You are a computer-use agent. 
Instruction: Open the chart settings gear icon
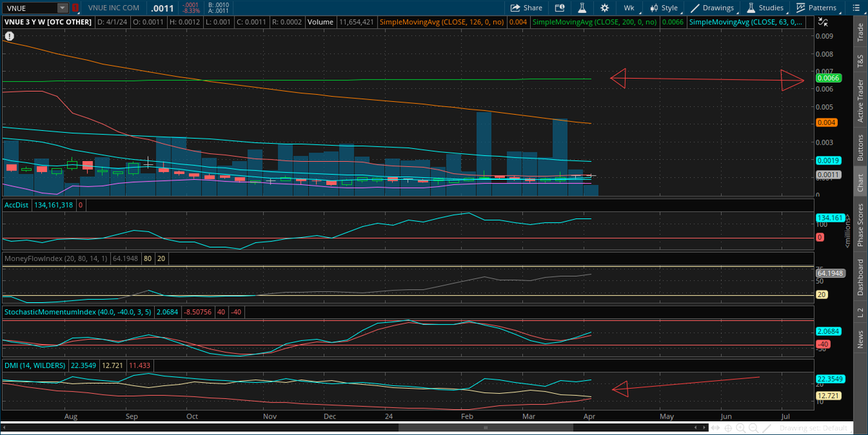605,8
